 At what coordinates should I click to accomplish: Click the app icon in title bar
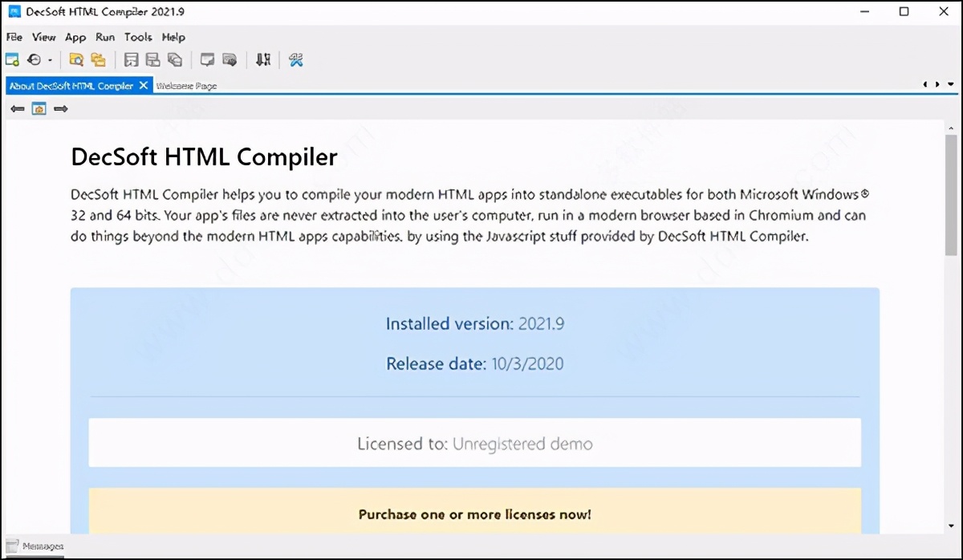[14, 12]
